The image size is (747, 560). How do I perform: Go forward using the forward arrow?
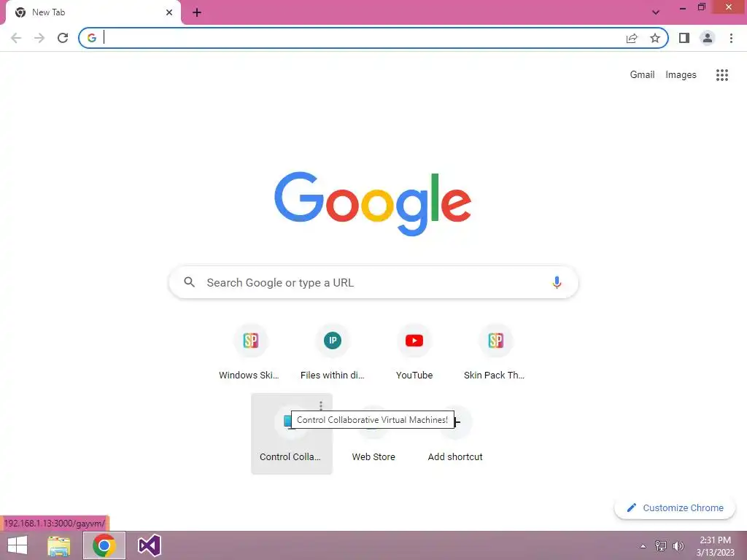point(39,38)
